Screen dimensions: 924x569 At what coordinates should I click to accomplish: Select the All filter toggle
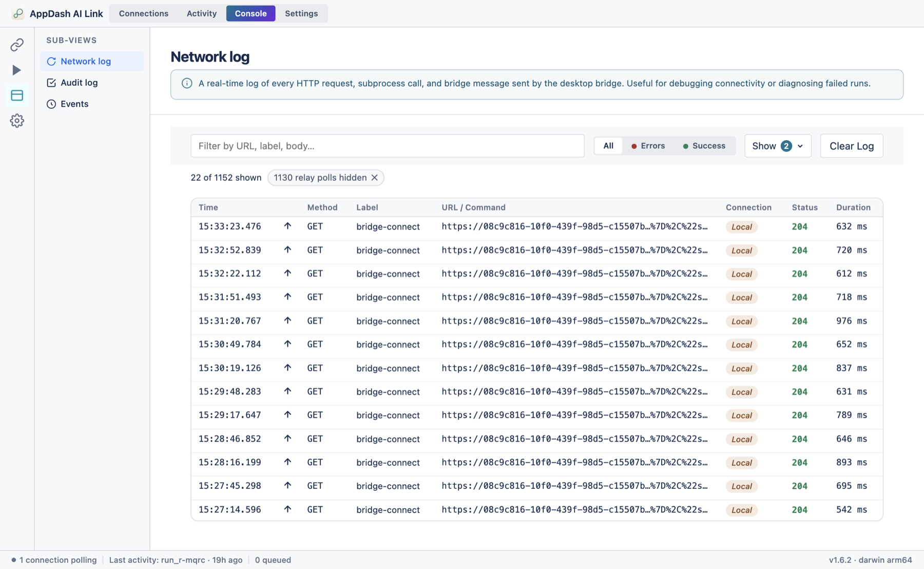point(608,146)
